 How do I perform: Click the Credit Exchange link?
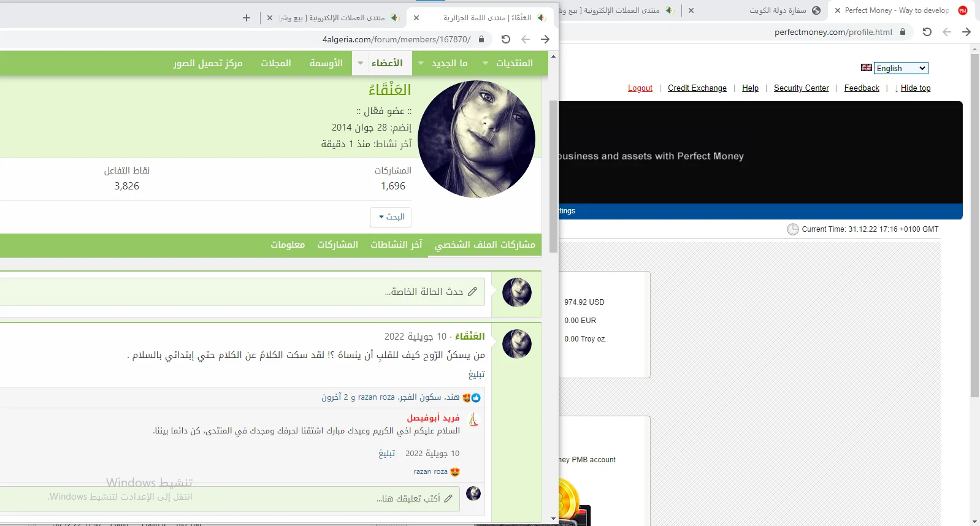[x=697, y=88]
